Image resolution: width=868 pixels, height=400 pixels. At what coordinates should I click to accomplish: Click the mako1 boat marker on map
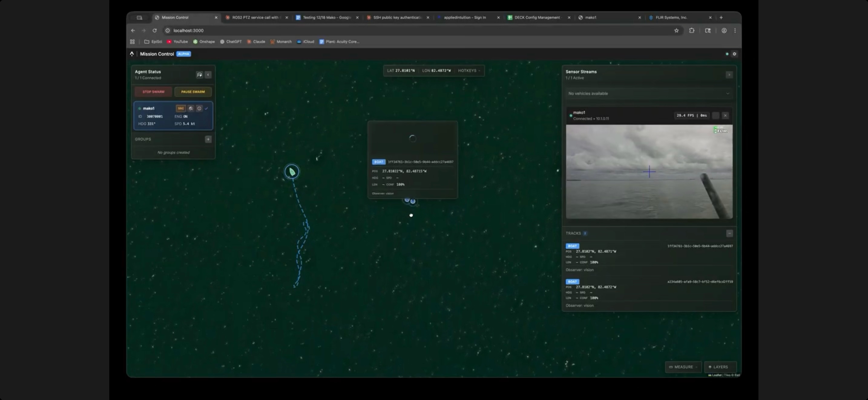click(292, 172)
